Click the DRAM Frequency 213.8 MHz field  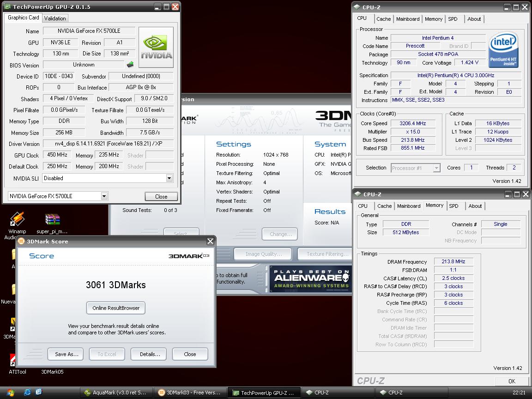[x=453, y=261]
